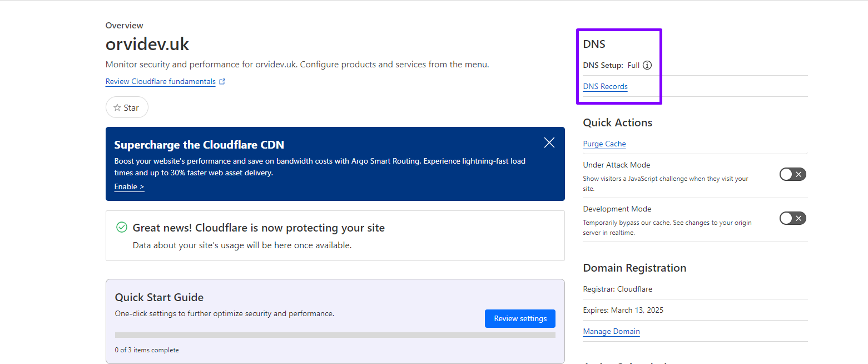Open the Manage Domain link

tap(611, 332)
